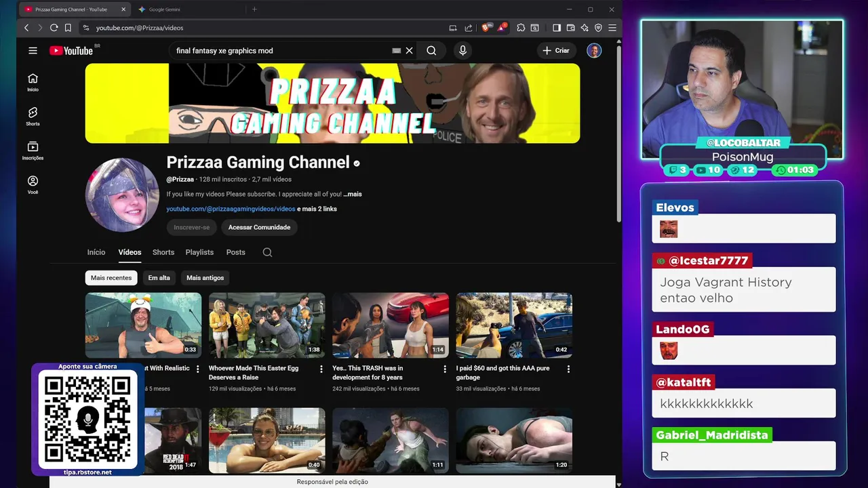This screenshot has width=868, height=488.
Task: Clear the search box text
Action: pyautogui.click(x=409, y=51)
